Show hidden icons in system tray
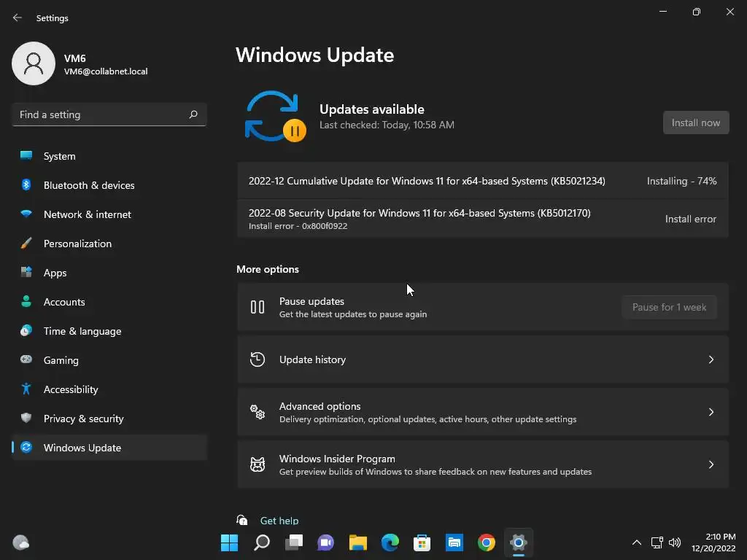The image size is (747, 560). [x=636, y=542]
